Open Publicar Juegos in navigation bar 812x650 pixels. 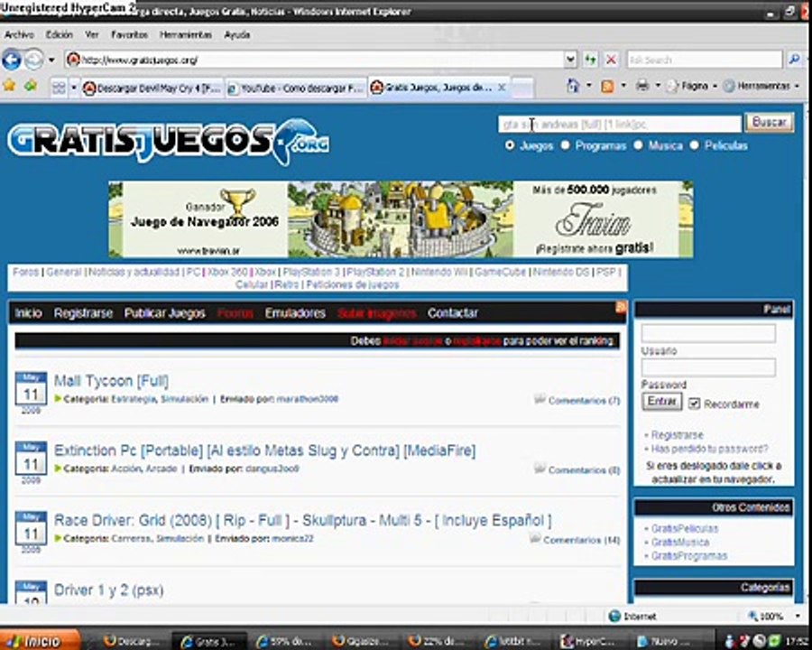pos(165,313)
